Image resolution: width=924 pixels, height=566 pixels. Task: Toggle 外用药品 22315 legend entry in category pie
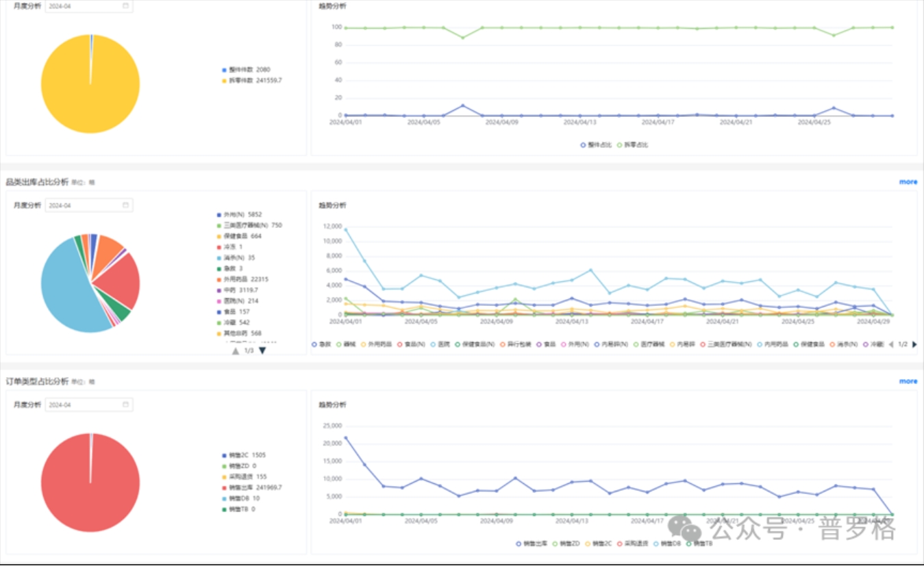(247, 279)
